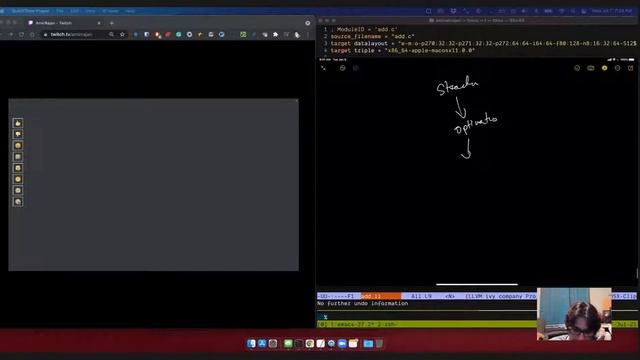
Task: Open the Edit menu in the menu bar
Action: [x=74, y=11]
